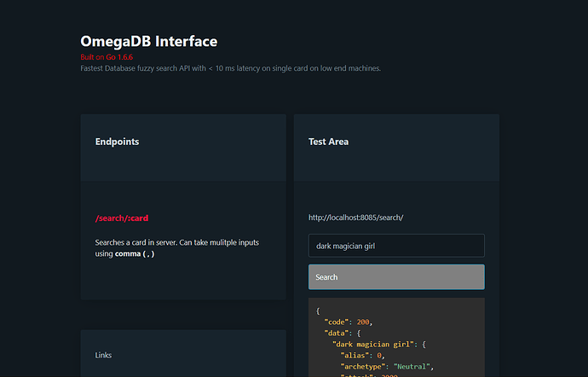Click the Endpoints card heading
This screenshot has height=377, width=588.
point(117,142)
